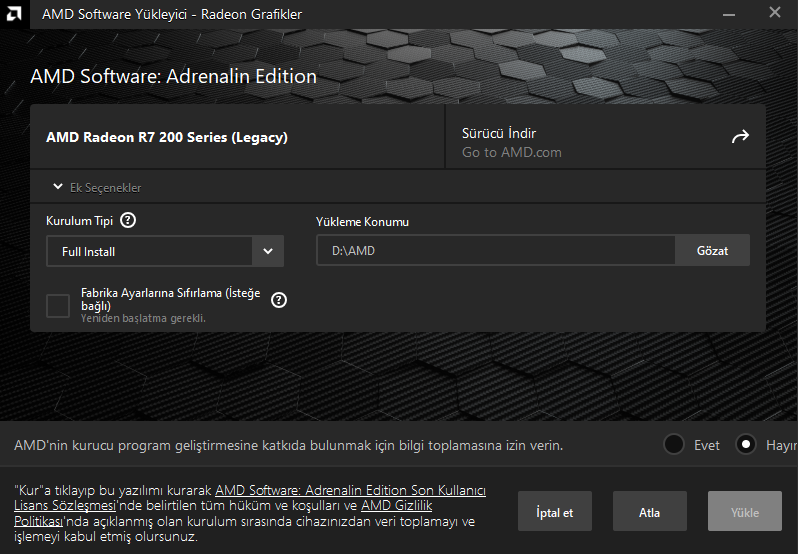This screenshot has height=554, width=798.
Task: Click the Yükleme Konumu label
Action: (362, 222)
